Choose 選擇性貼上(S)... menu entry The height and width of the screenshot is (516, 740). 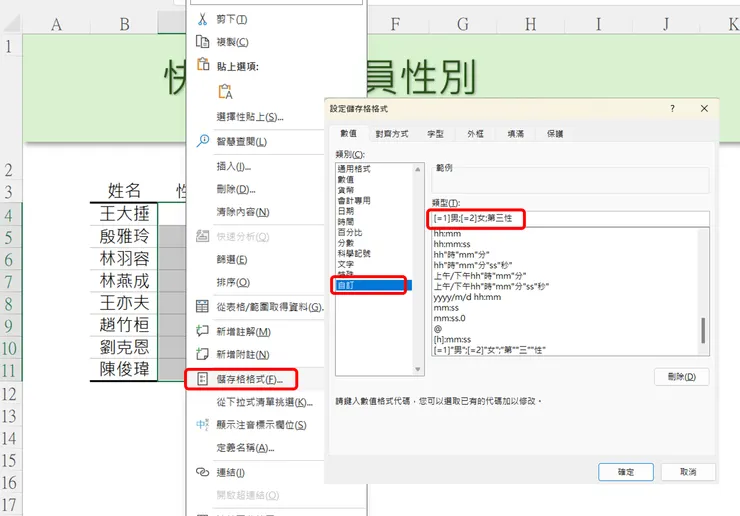point(250,117)
